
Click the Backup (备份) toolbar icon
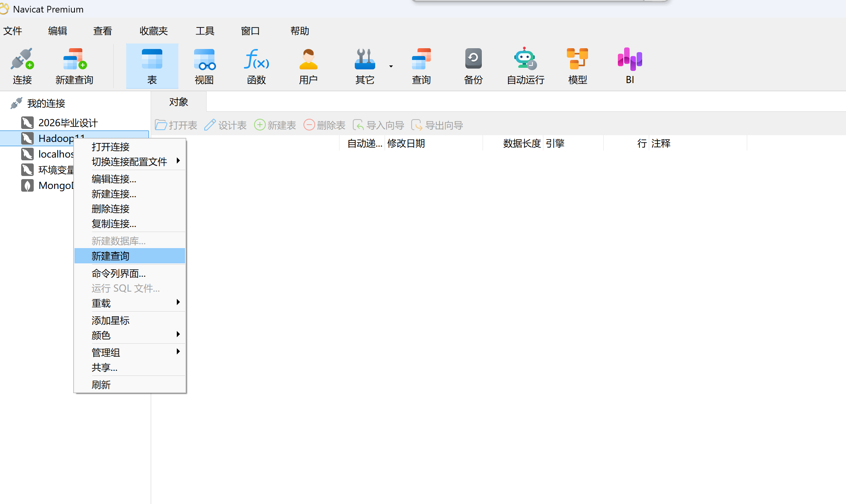tap(473, 60)
